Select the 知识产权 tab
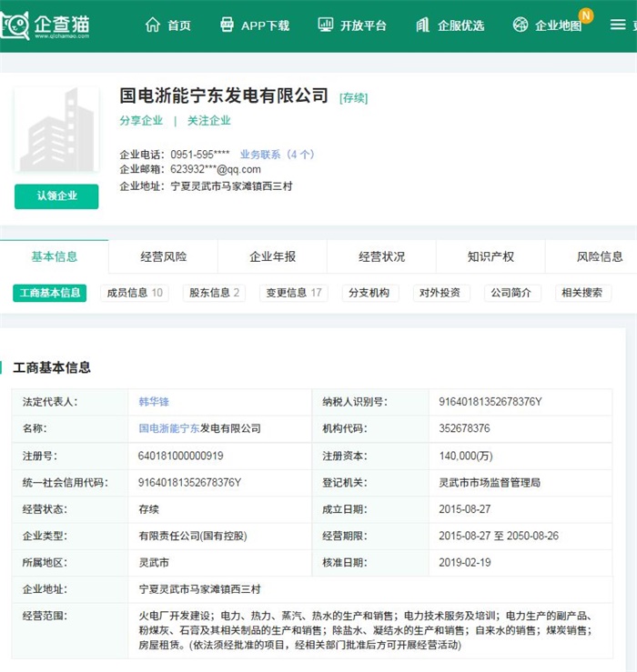Screen dimensions: 637x672 tap(490, 256)
